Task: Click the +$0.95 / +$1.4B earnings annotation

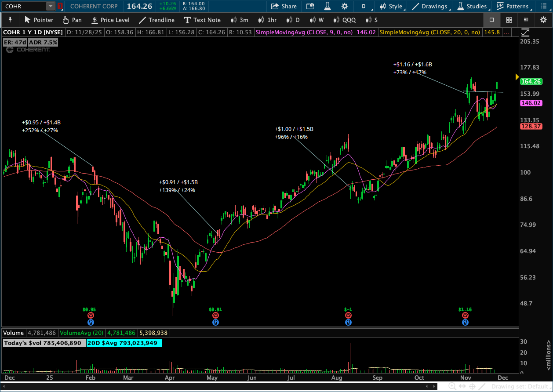Action: [41, 127]
